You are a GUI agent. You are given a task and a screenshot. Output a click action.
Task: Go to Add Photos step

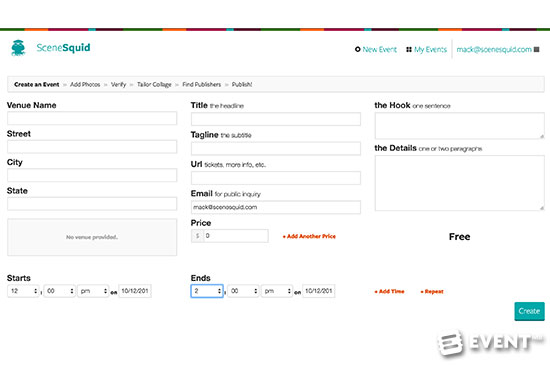85,85
